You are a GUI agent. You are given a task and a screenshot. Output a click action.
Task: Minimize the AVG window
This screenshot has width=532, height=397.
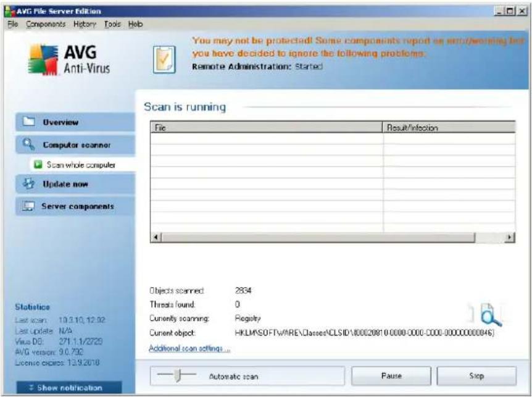499,11
